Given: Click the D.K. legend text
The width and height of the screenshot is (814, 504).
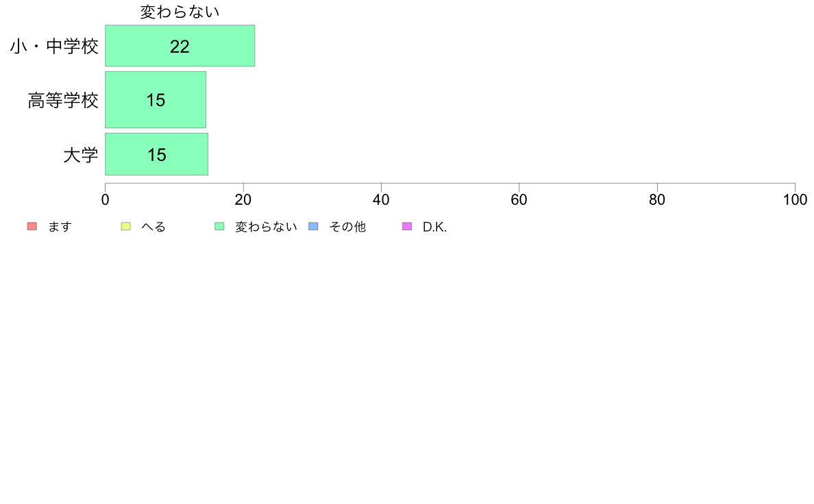Looking at the screenshot, I should point(434,227).
